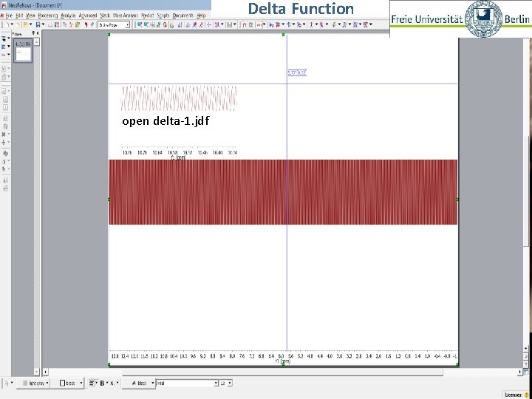532x399 pixels.
Task: Open the font name dropdown arrow
Action: pos(216,383)
